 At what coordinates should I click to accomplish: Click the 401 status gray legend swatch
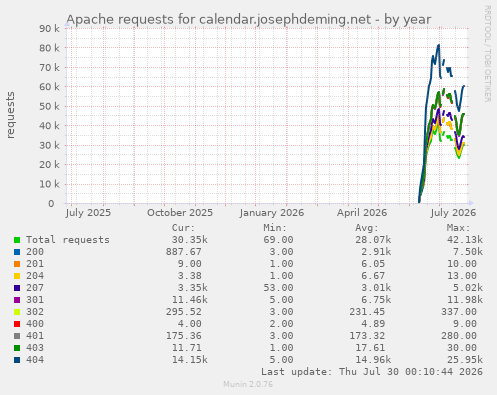(17, 336)
